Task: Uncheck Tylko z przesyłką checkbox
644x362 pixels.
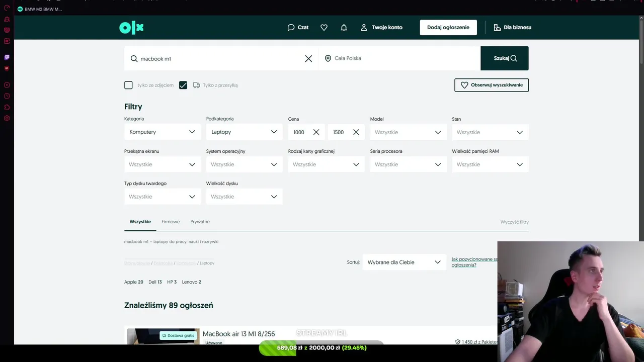Action: [x=183, y=85]
